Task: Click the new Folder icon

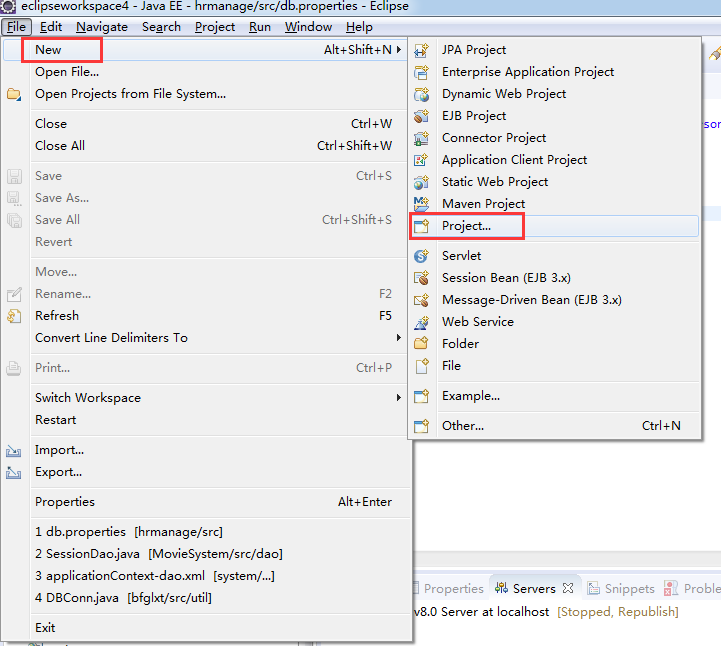Action: (421, 343)
